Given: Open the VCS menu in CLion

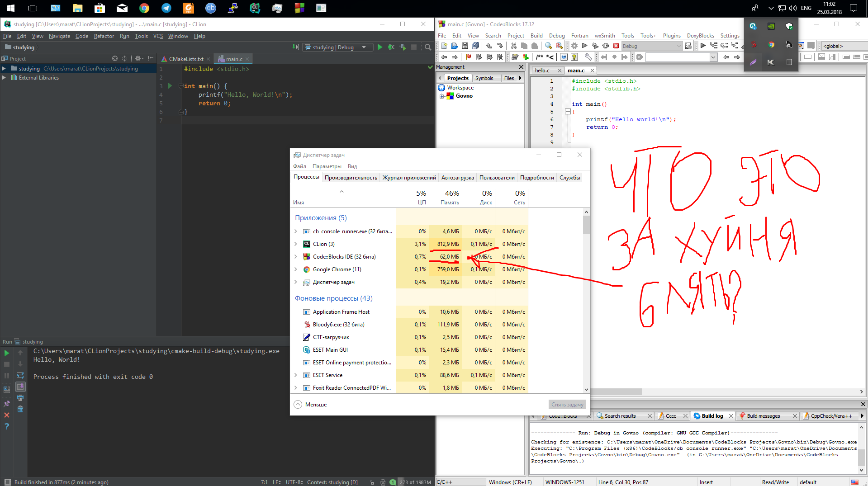Looking at the screenshot, I should pos(158,36).
